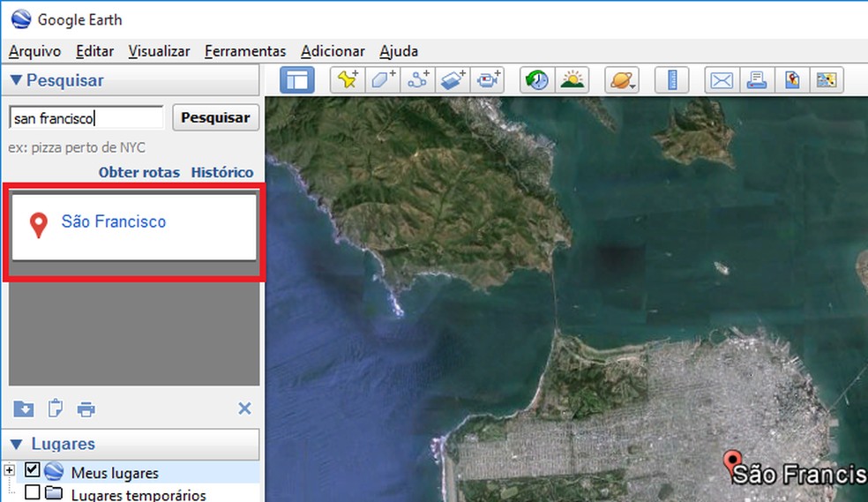This screenshot has height=502, width=868.
Task: Open the planet switcher icon
Action: point(622,80)
